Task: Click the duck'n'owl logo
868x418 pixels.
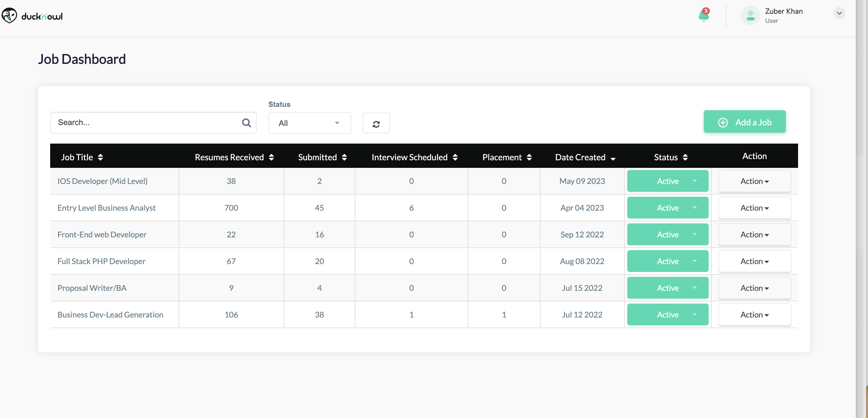Action: click(x=32, y=16)
